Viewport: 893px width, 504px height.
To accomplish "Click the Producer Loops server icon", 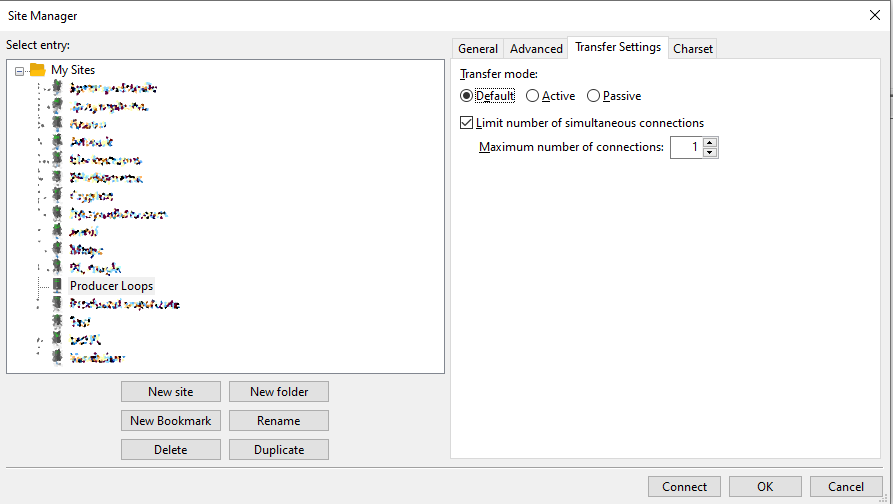I will click(58, 286).
